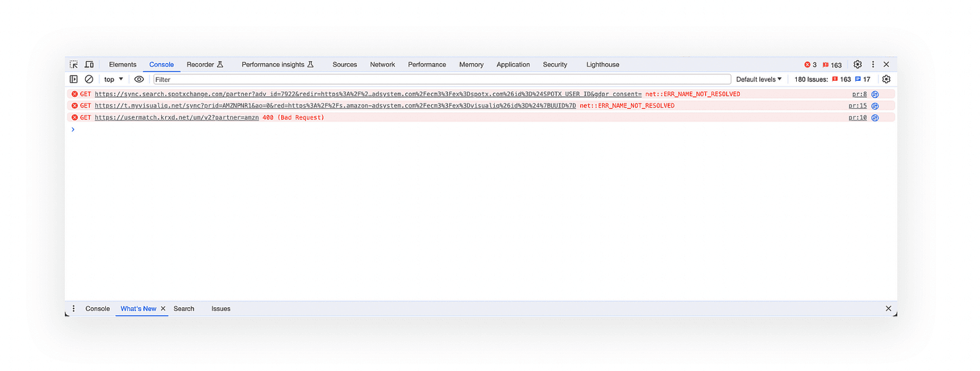Screen dimensions: 980x371
Task: Open the usermatch.krxd.net request link
Action: (176, 118)
